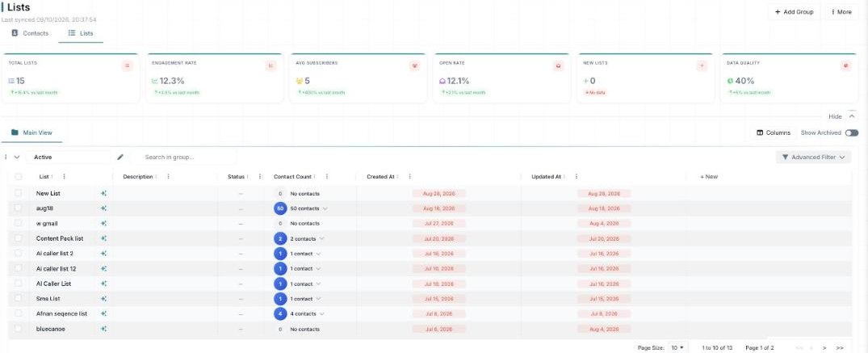Click Aug 28, 2026 Created At date for New List
This screenshot has height=353, width=868.
click(x=439, y=193)
